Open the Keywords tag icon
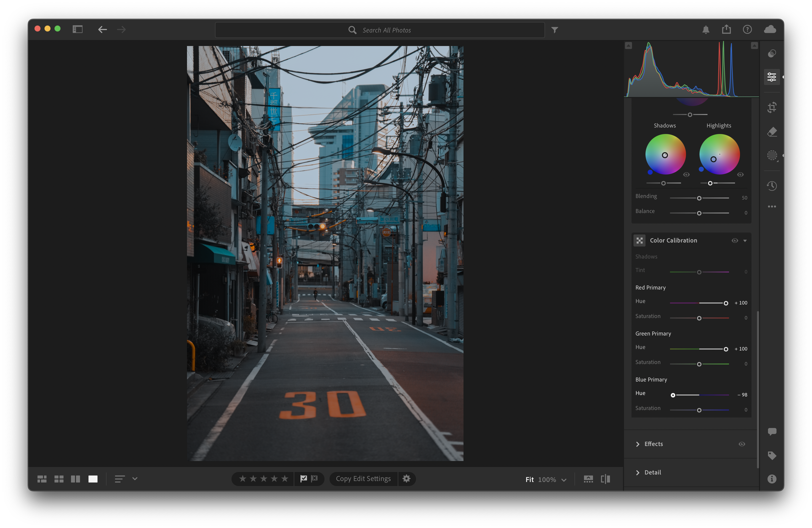 pos(772,455)
